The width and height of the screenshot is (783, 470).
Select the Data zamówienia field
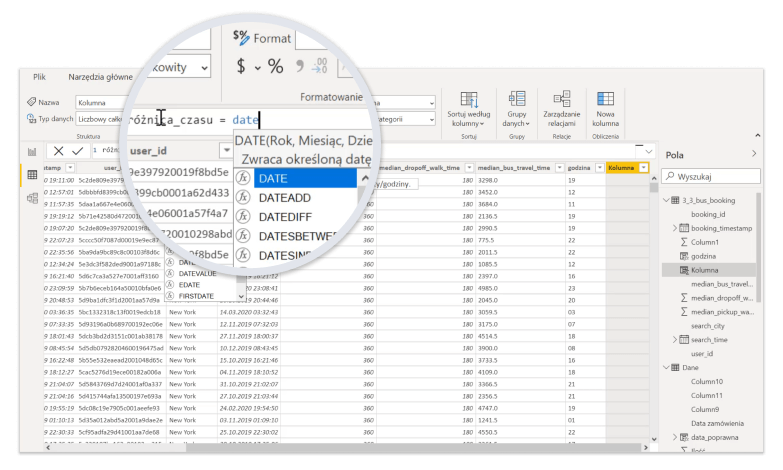click(717, 424)
